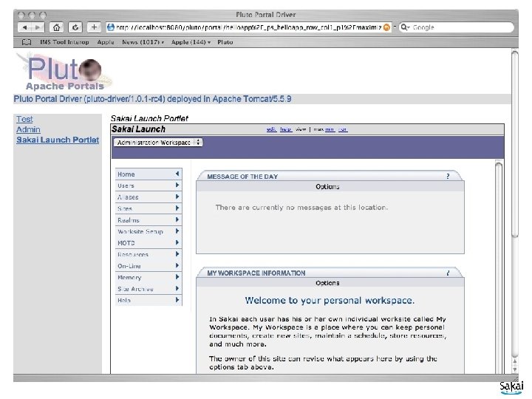Click the browser window vertical scrollbar thumb
This screenshot has width=532, height=399.
(515, 144)
